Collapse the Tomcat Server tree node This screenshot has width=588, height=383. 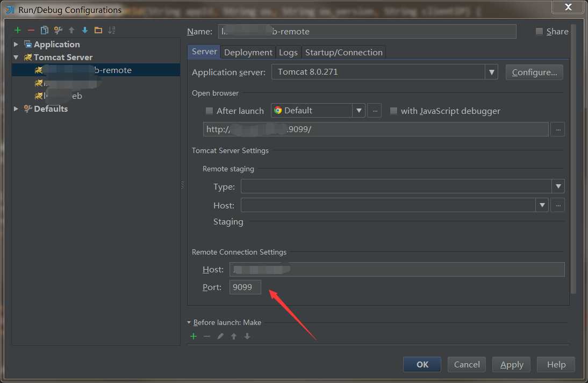click(16, 57)
